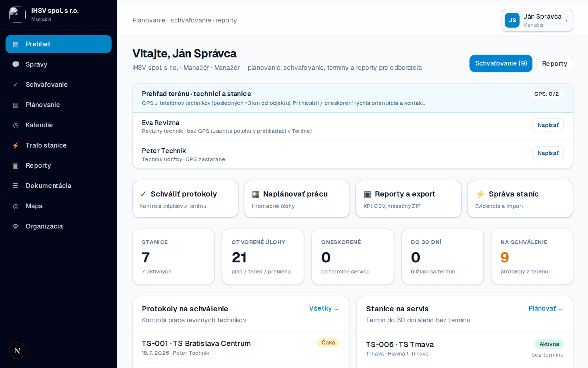Click the bez termínu label for TS Trnava
This screenshot has height=368, width=588.
[x=548, y=355]
